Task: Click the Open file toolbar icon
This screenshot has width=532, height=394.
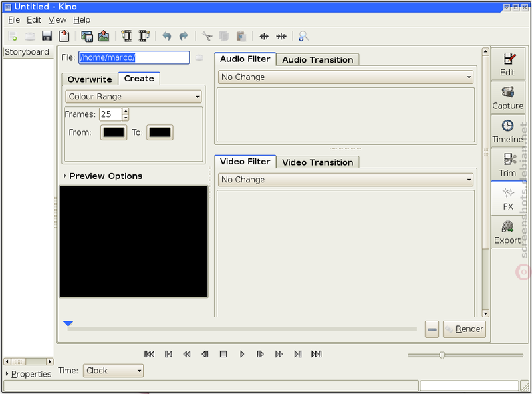Action: pos(30,36)
